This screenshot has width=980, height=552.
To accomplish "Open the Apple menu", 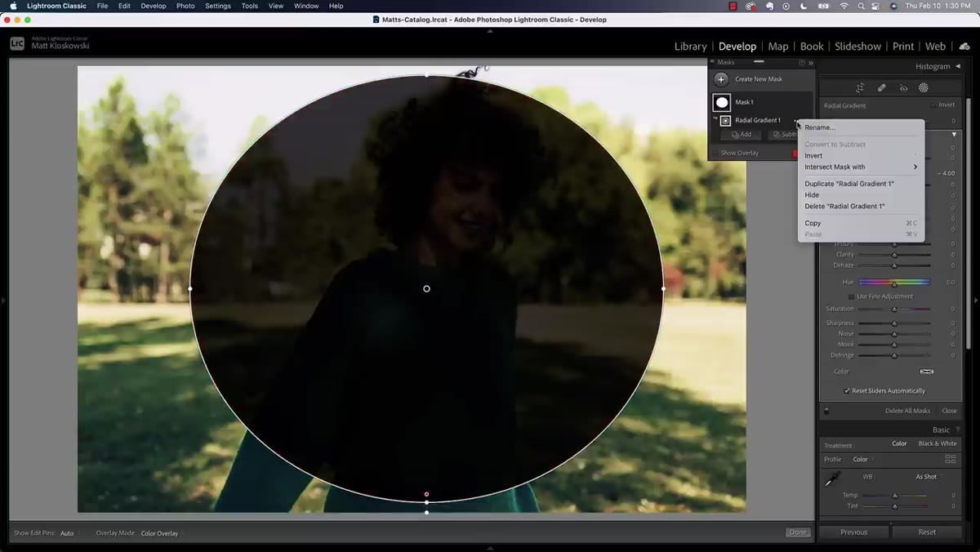I will coord(13,6).
